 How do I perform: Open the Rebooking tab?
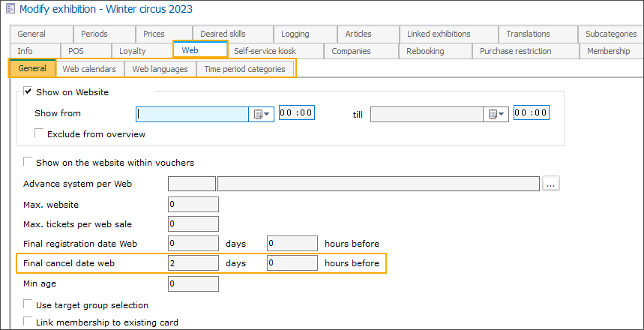436,51
